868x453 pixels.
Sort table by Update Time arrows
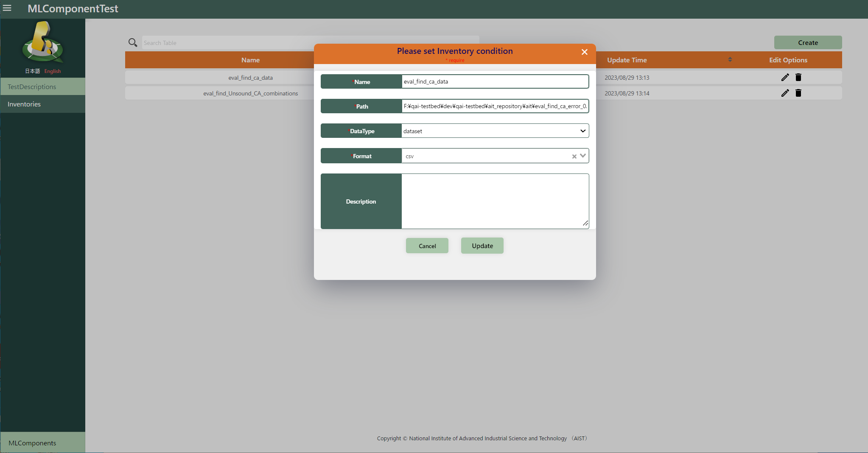730,60
